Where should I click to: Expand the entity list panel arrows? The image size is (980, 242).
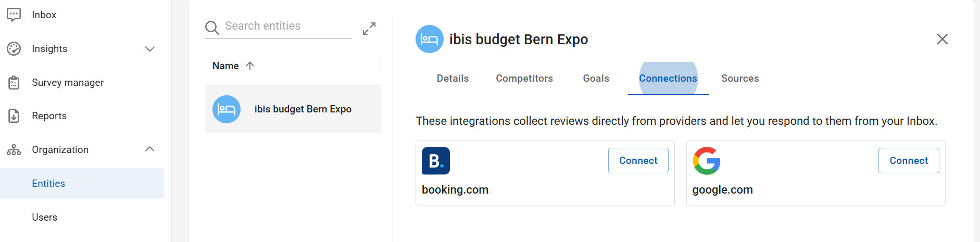pyautogui.click(x=369, y=29)
